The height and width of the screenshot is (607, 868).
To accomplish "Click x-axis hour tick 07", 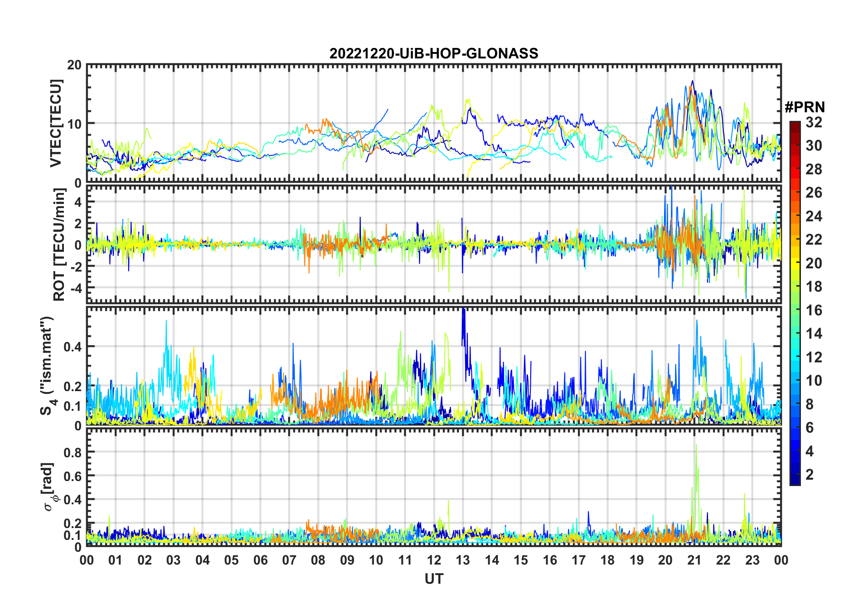I will (289, 560).
